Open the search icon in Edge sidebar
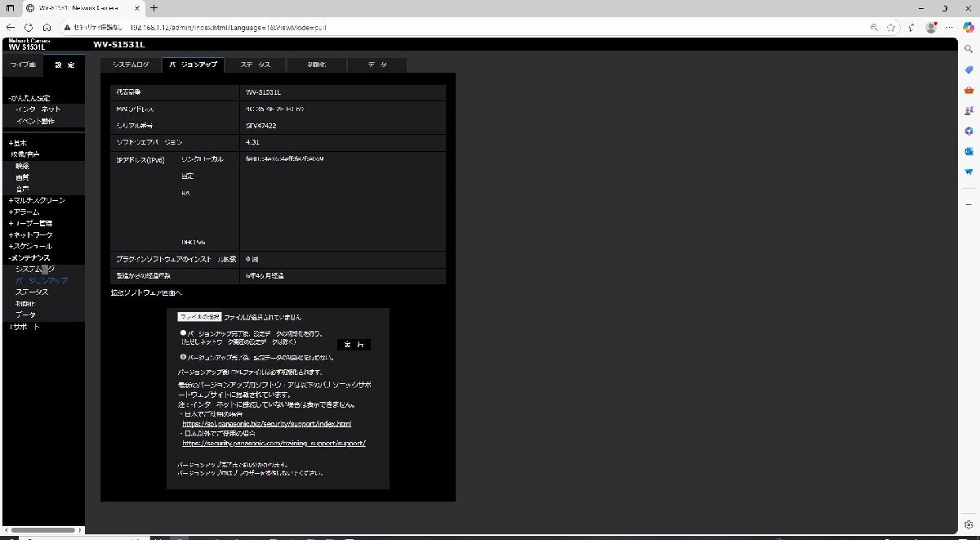 point(969,49)
